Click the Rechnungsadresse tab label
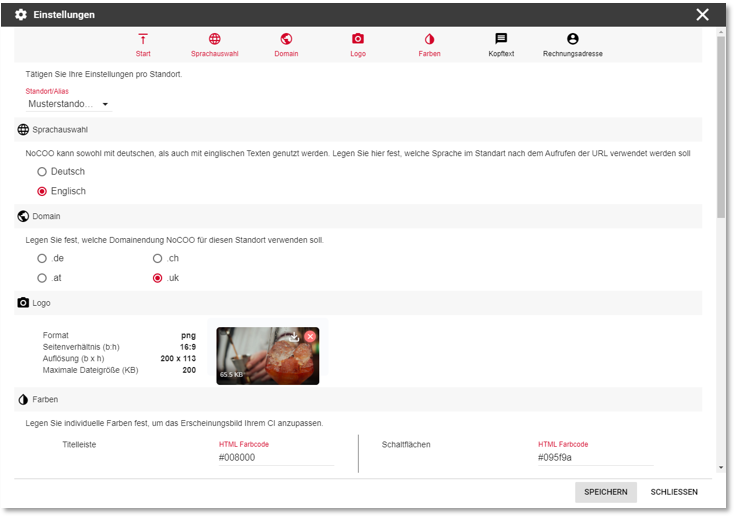 click(573, 54)
